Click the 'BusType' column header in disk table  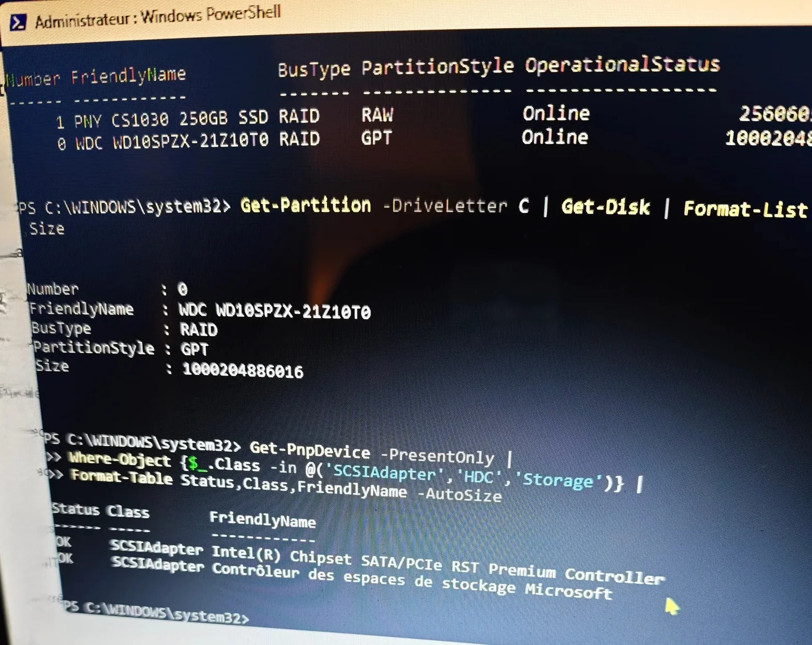pos(314,69)
